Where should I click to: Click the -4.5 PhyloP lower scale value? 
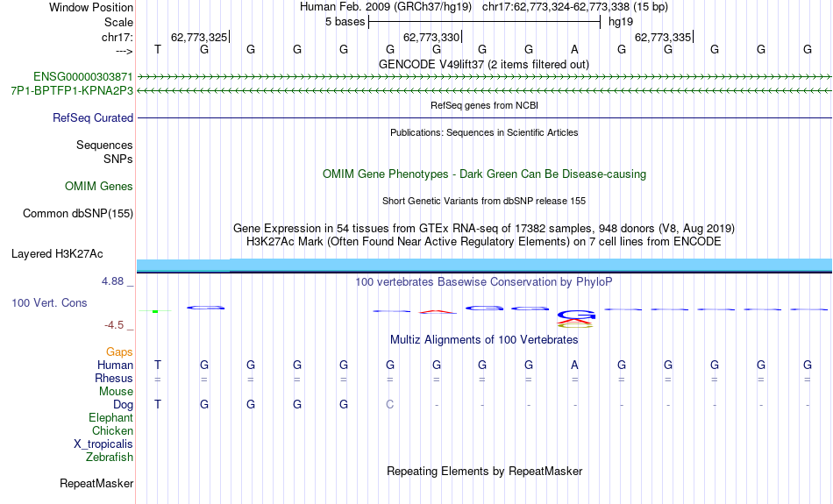(114, 325)
